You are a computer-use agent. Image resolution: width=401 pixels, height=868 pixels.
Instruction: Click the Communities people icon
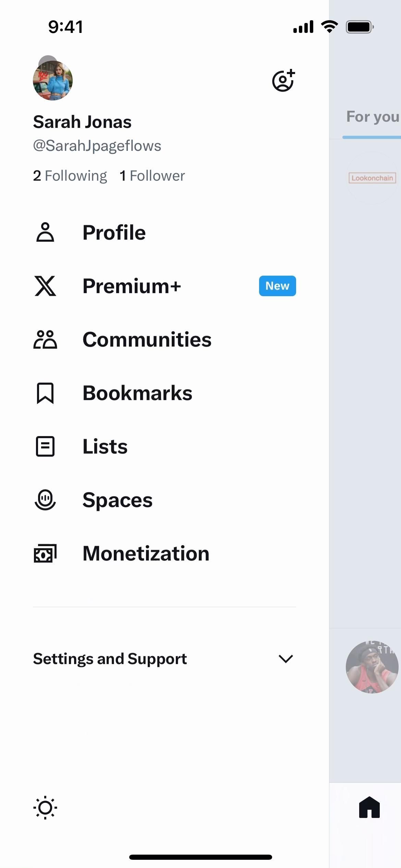45,339
